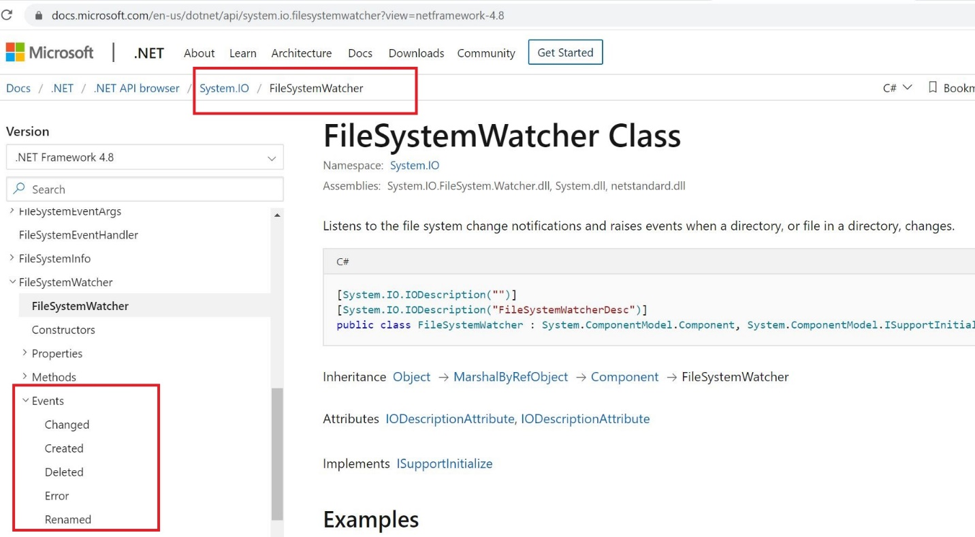Click the MarshalByRefObject inheritance link
The width and height of the screenshot is (975, 537).
[511, 377]
